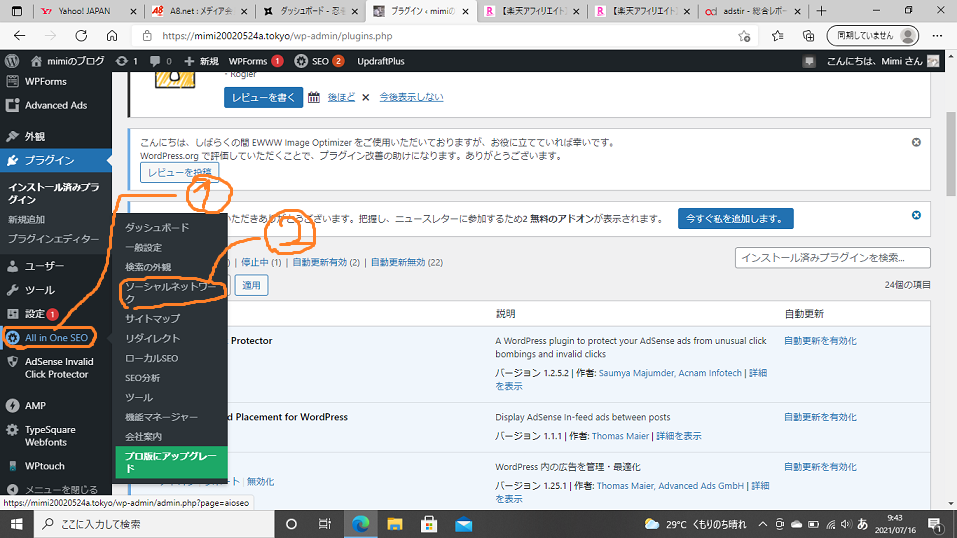
Task: Open the browser home page icon
Action: click(112, 36)
